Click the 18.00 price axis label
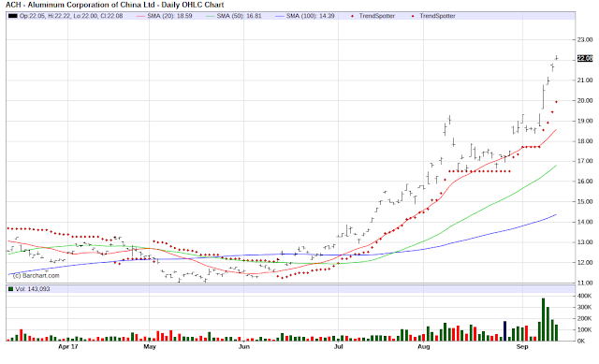The height and width of the screenshot is (364, 599). point(585,141)
